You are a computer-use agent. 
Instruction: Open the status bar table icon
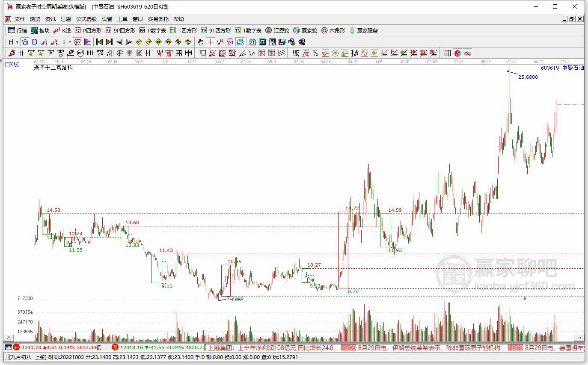pyautogui.click(x=9, y=347)
